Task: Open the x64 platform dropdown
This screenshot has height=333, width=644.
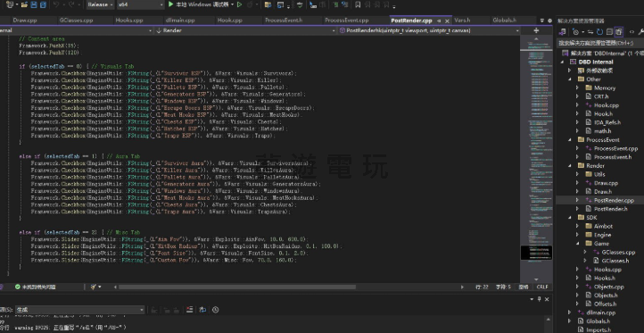Action: (x=140, y=4)
